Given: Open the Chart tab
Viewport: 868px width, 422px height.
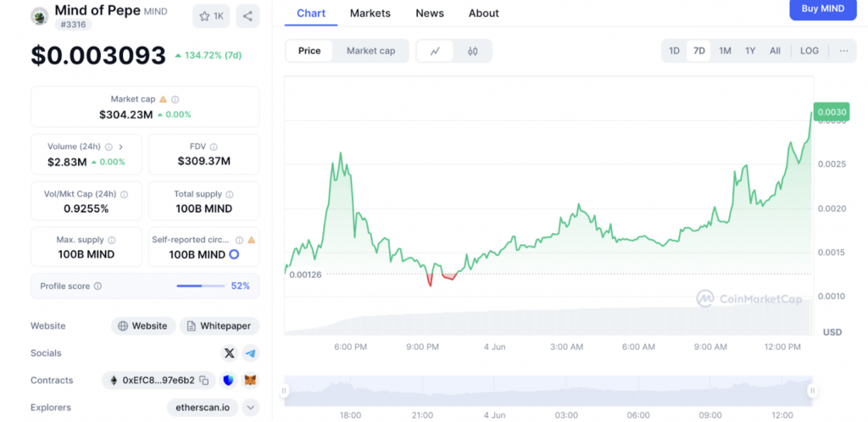Looking at the screenshot, I should coord(311,14).
